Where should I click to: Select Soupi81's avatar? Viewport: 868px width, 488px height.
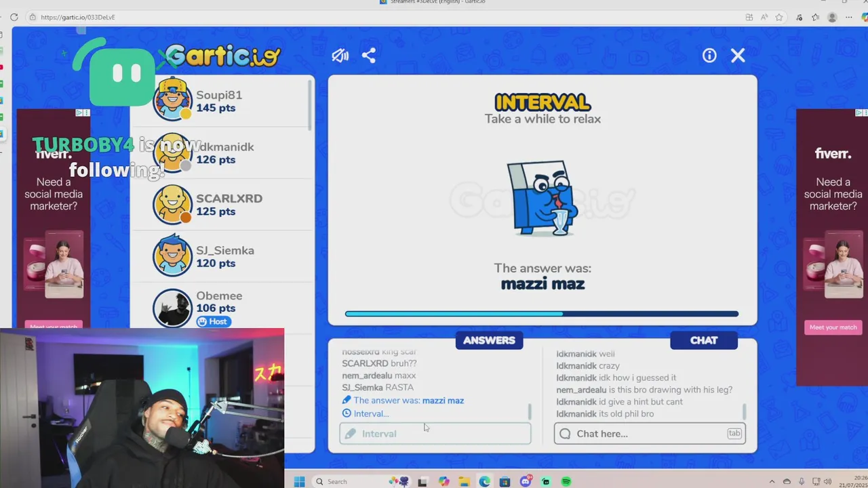(x=172, y=99)
